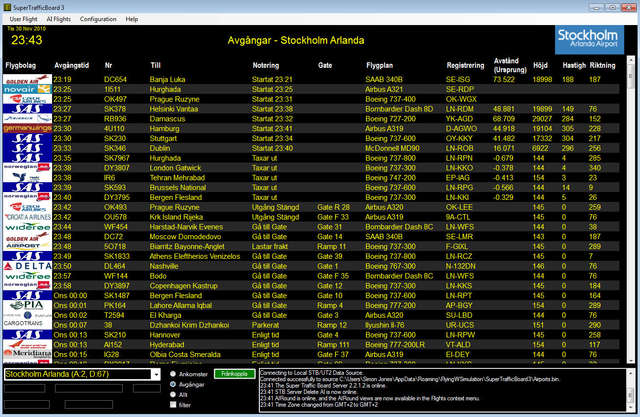Click the SAS logo for Helsinki flight SK378

[x=27, y=109]
